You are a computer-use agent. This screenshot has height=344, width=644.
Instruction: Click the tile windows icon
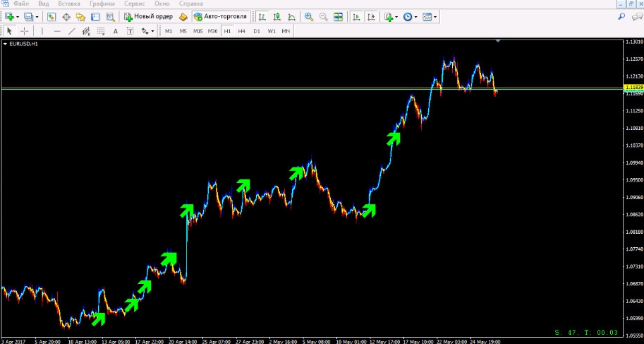pyautogui.click(x=339, y=16)
